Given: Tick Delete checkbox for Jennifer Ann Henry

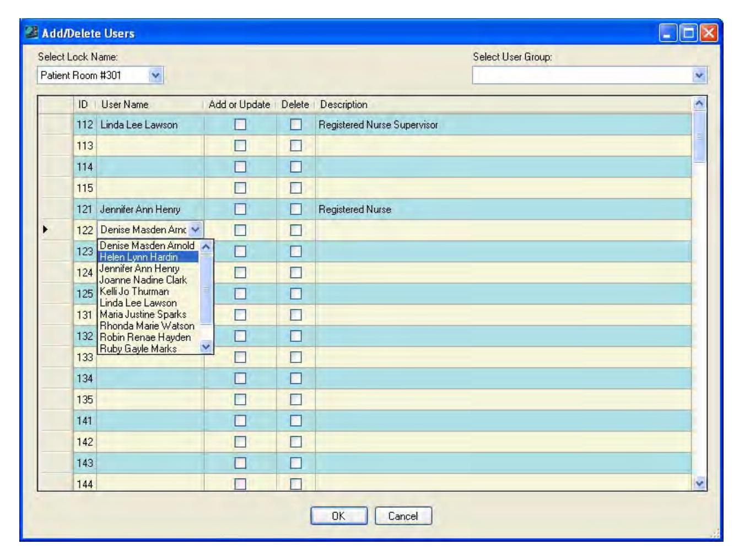Looking at the screenshot, I should pos(296,209).
